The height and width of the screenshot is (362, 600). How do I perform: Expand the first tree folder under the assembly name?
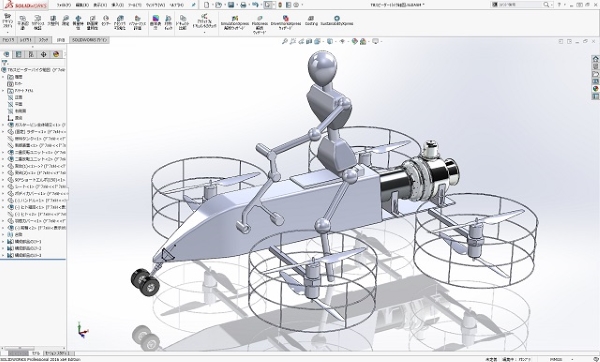[x=3, y=77]
